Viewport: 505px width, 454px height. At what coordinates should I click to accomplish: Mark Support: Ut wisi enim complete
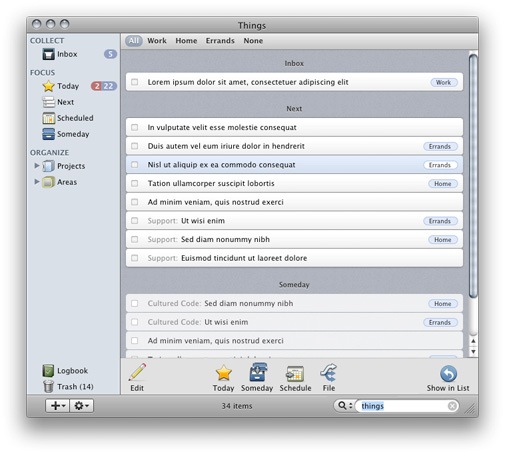[x=135, y=221]
